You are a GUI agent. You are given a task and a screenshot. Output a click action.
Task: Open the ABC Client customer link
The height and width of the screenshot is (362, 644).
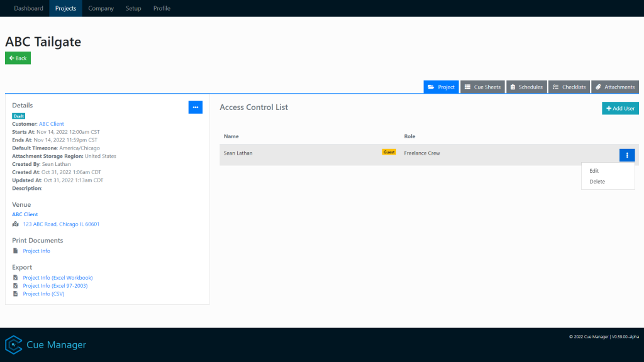[51, 124]
